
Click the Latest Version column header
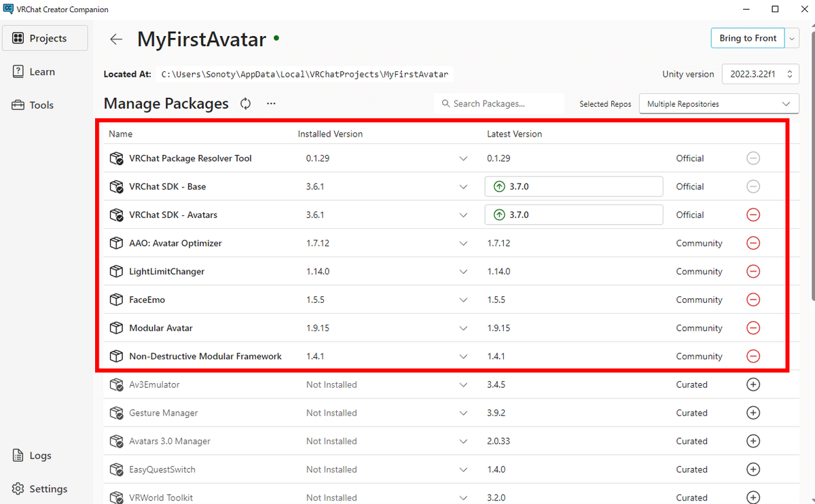pyautogui.click(x=514, y=134)
